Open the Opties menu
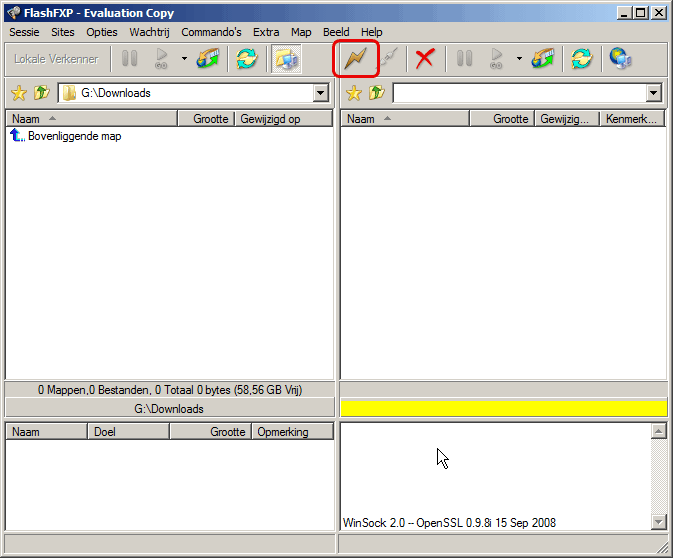This screenshot has width=673, height=558. 102,32
